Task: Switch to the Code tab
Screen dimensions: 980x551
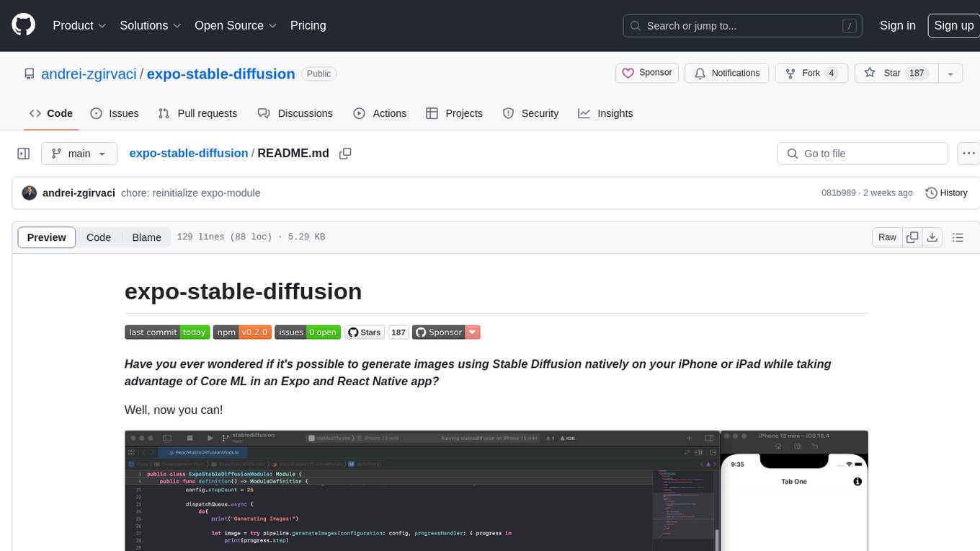Action: (51, 113)
